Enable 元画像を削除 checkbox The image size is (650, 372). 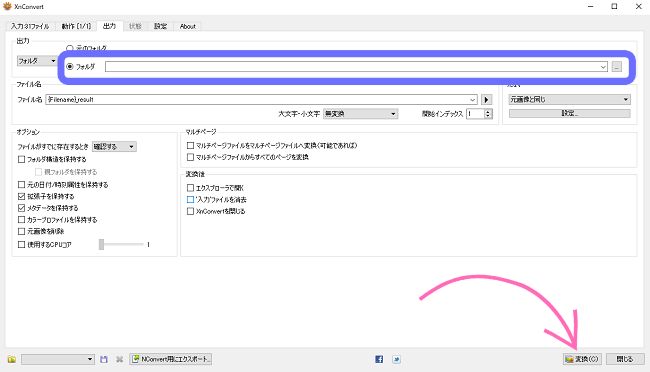point(22,231)
